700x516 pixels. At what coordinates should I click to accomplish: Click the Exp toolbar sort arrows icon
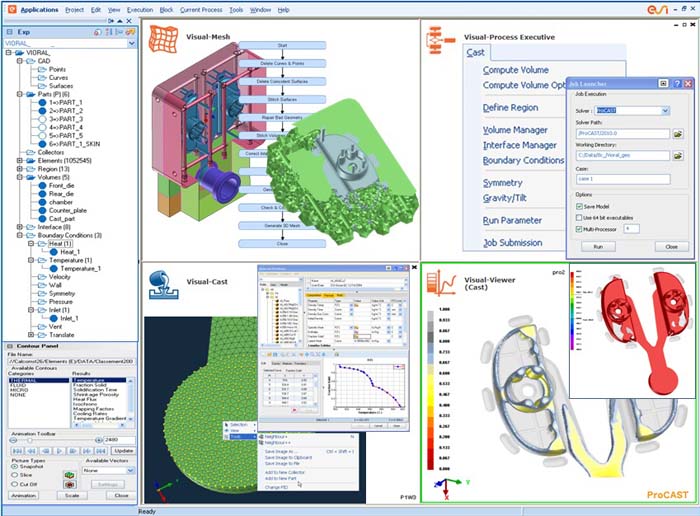click(x=108, y=32)
